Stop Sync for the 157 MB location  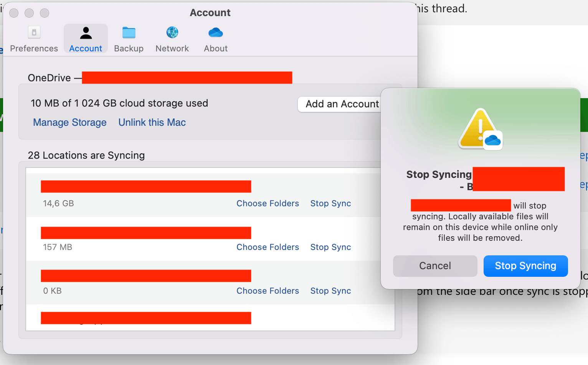(330, 247)
